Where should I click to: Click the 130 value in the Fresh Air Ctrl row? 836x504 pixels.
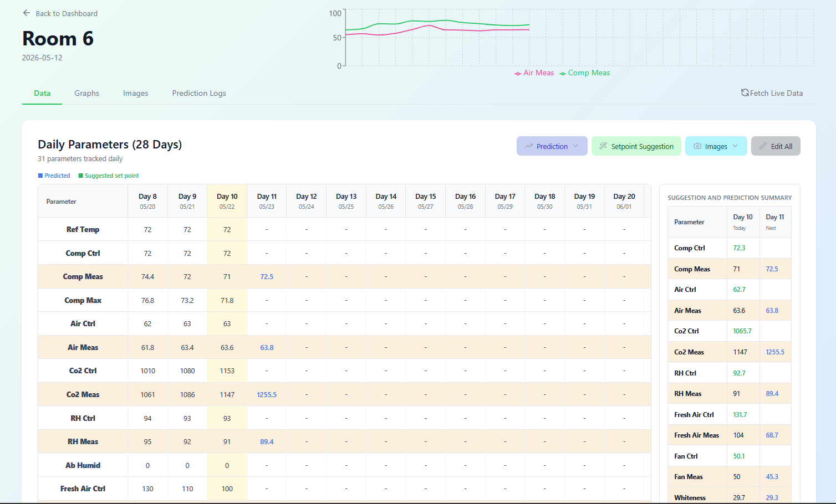click(147, 488)
